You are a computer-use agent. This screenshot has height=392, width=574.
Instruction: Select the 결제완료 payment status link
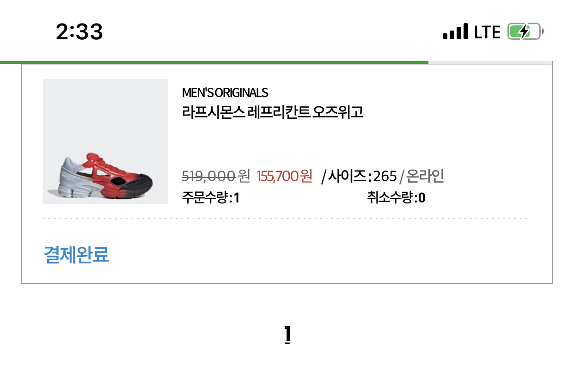76,255
